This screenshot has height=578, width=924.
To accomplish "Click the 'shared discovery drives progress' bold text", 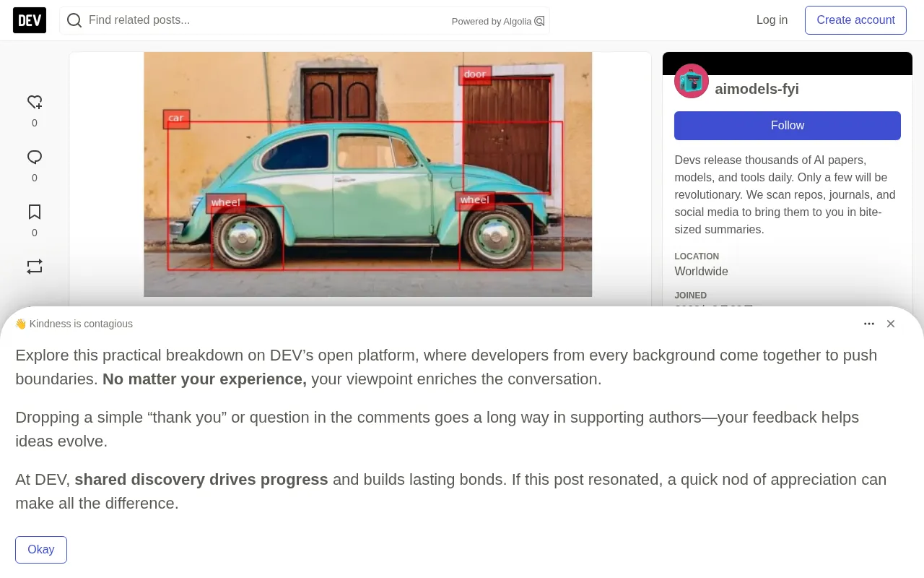I will pos(201,480).
